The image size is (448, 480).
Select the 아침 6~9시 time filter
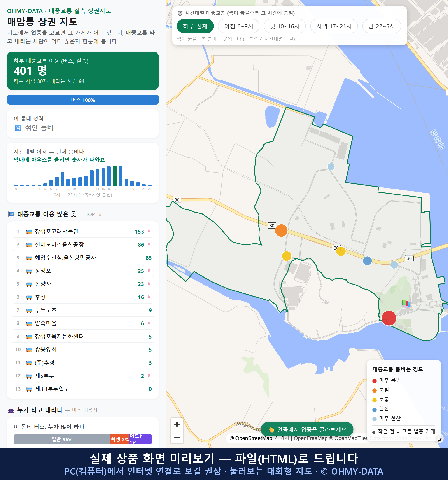(x=239, y=26)
